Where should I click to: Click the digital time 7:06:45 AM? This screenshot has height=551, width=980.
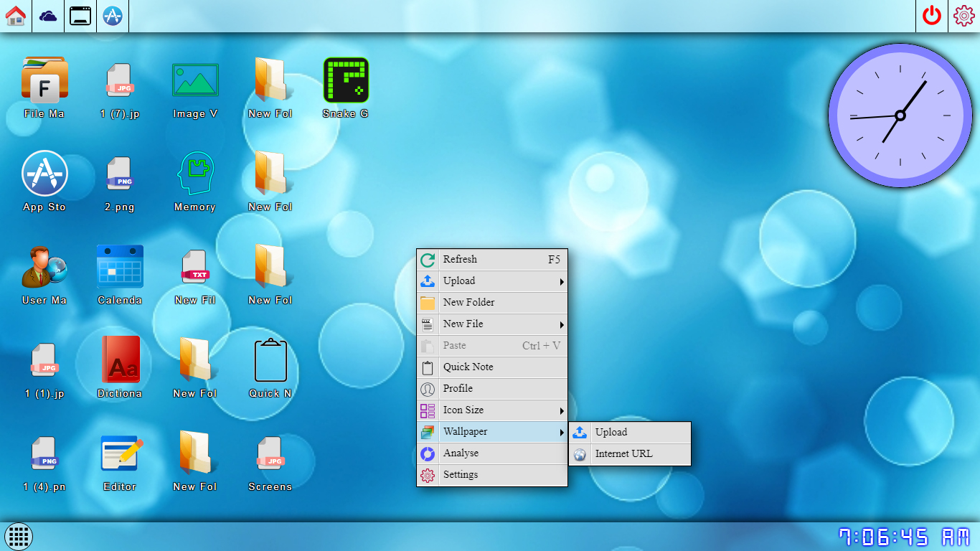point(904,537)
